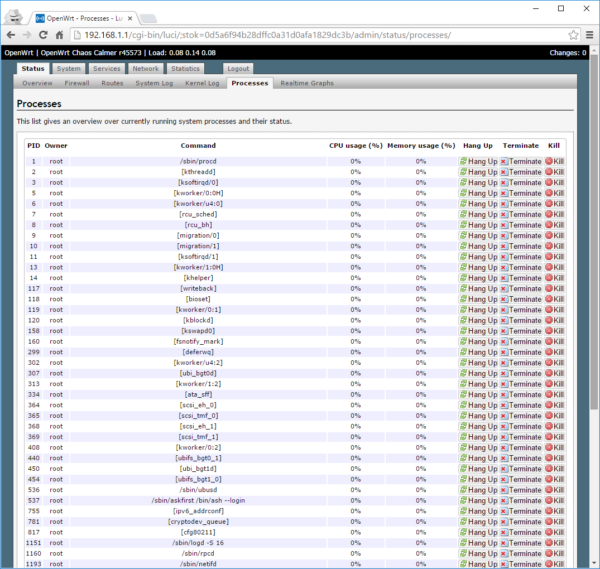This screenshot has width=600, height=569.
Task: Open the Statistics tab
Action: coord(186,69)
